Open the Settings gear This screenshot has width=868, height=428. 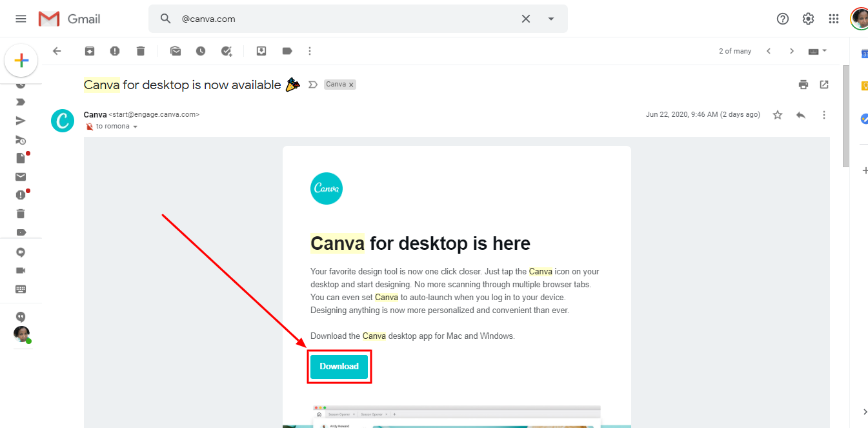(x=808, y=19)
